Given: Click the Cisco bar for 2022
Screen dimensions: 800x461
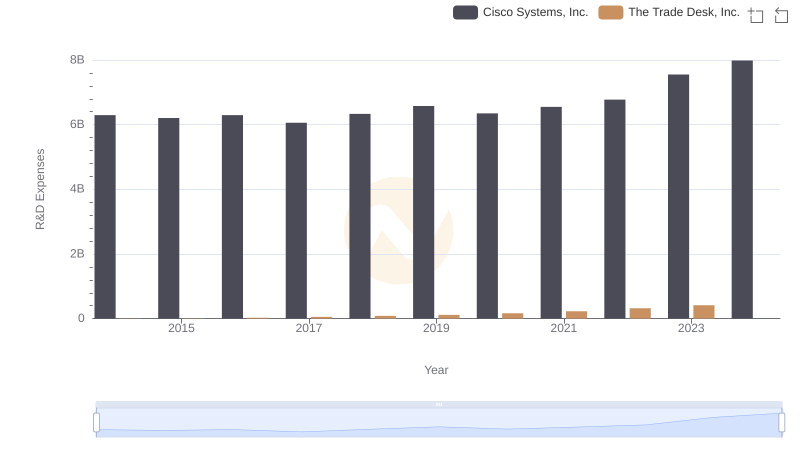Looking at the screenshot, I should click(615, 209).
